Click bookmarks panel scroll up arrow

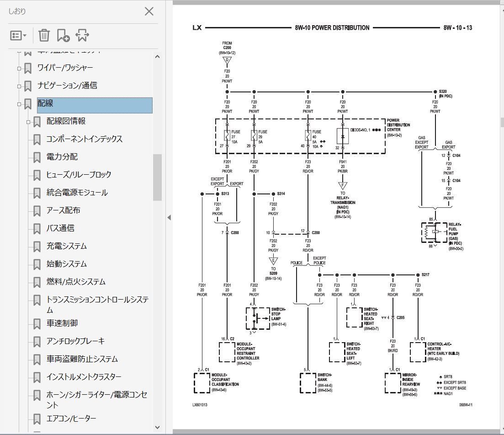point(158,57)
